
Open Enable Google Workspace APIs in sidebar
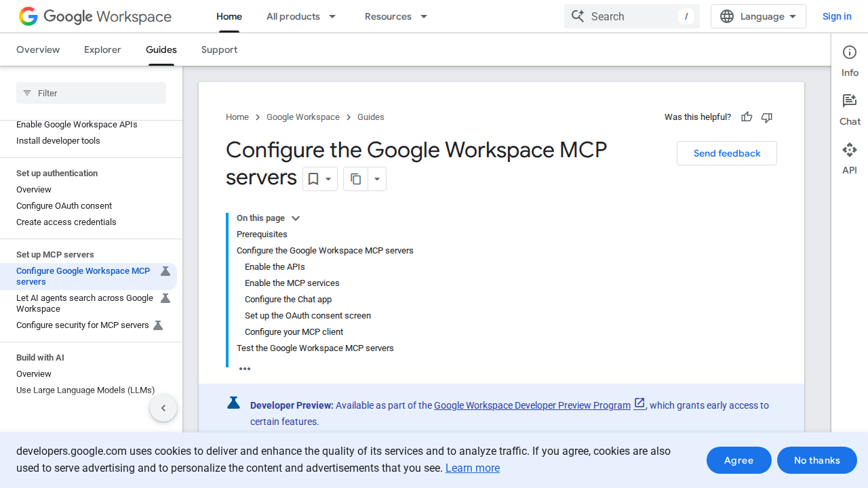click(77, 125)
